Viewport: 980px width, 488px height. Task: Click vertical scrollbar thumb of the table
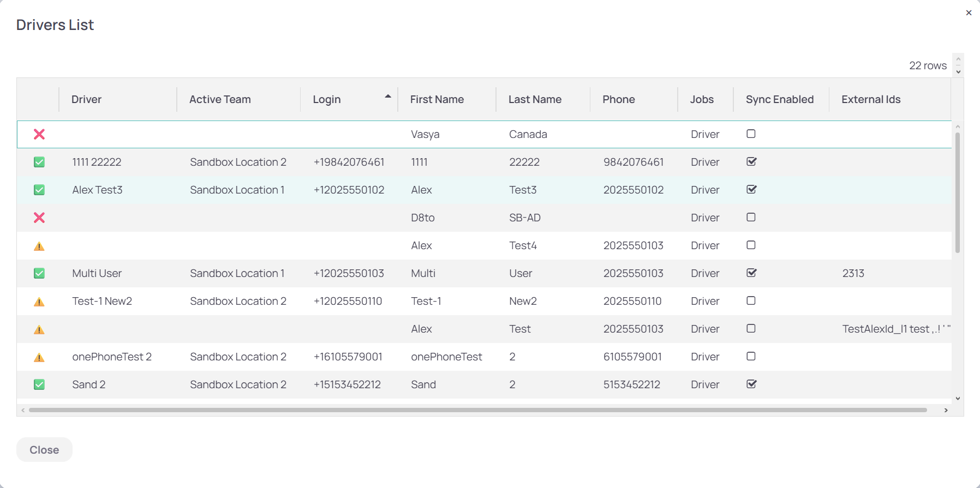(x=958, y=192)
